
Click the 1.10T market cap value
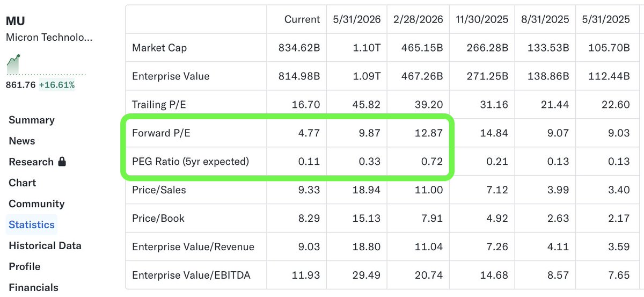[367, 48]
